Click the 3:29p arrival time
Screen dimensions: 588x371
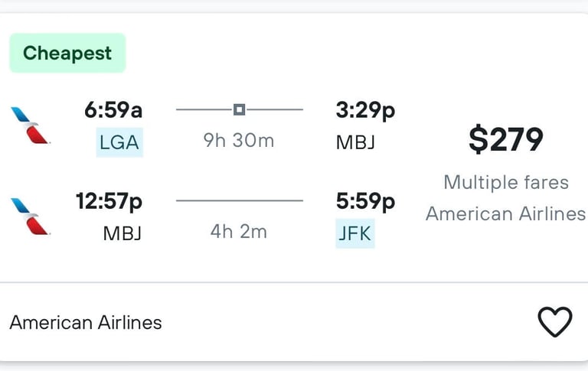366,111
